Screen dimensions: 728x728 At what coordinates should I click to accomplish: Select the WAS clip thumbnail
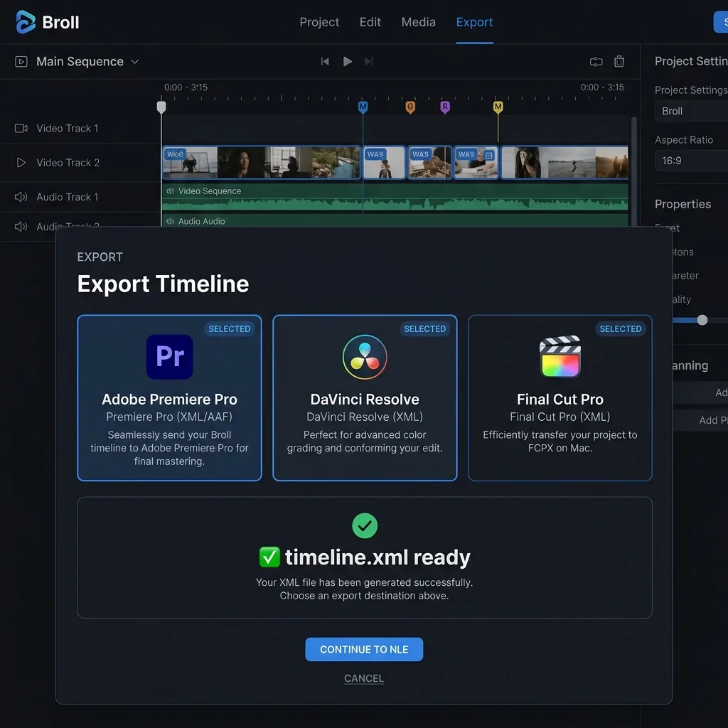[429, 162]
